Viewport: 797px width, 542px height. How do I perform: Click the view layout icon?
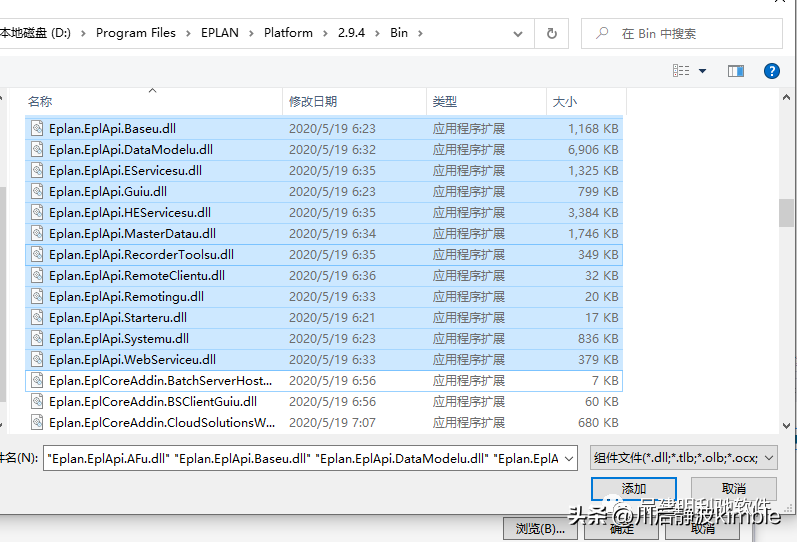click(x=682, y=71)
